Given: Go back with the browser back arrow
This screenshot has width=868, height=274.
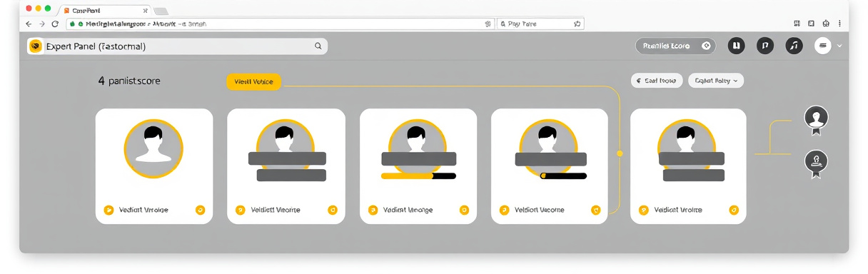Looking at the screenshot, I should [x=29, y=24].
